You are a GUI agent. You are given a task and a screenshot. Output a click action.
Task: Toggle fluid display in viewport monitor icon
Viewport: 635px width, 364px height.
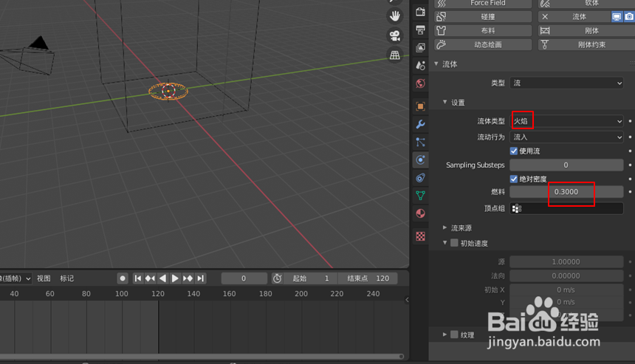tap(617, 16)
